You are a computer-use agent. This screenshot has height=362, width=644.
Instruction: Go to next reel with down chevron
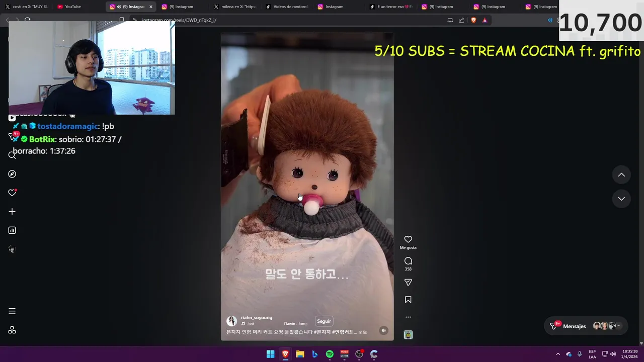pos(621,199)
